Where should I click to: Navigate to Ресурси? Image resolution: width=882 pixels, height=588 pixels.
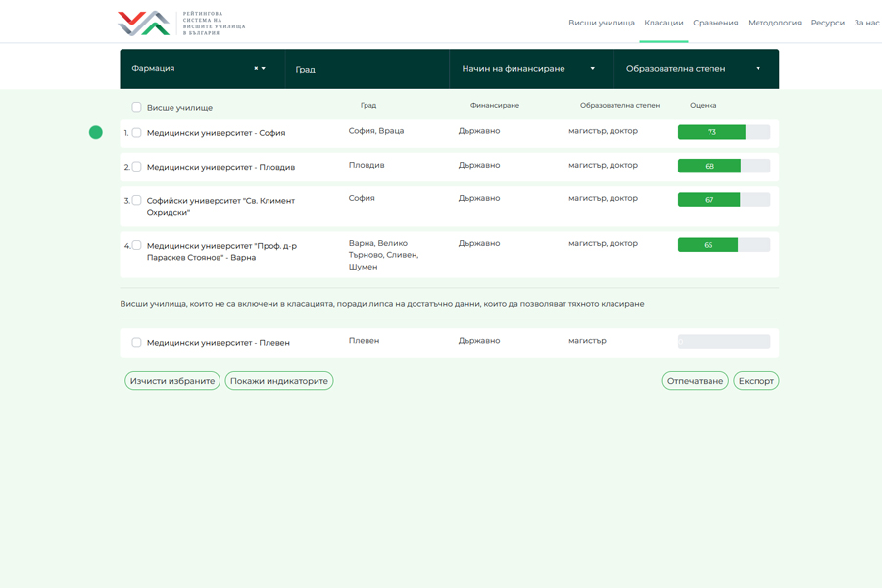coord(827,23)
